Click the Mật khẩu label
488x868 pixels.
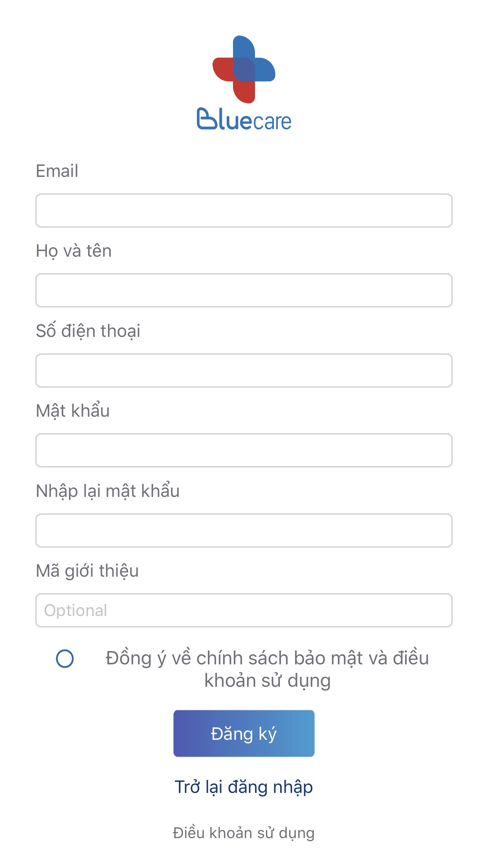(x=73, y=411)
